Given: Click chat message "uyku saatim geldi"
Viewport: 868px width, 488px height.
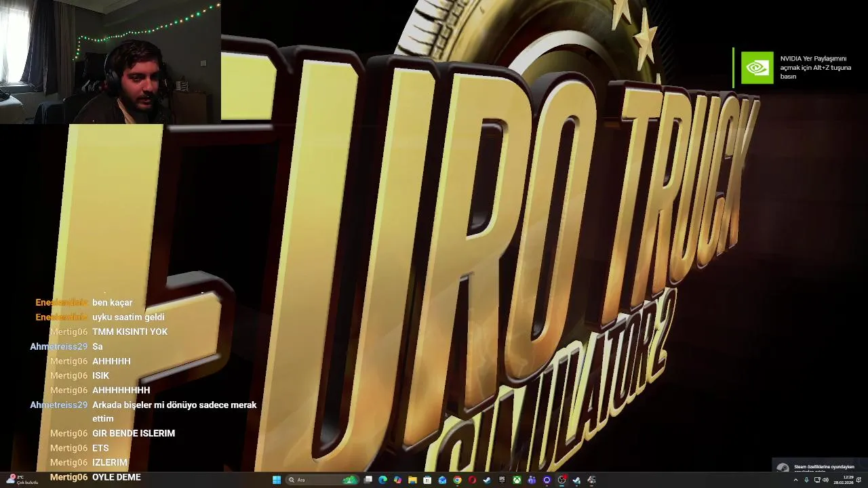Looking at the screenshot, I should pyautogui.click(x=128, y=317).
